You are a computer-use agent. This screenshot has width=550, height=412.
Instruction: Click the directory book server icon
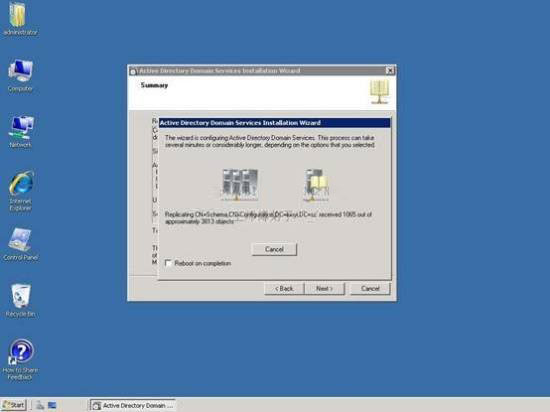click(x=316, y=185)
